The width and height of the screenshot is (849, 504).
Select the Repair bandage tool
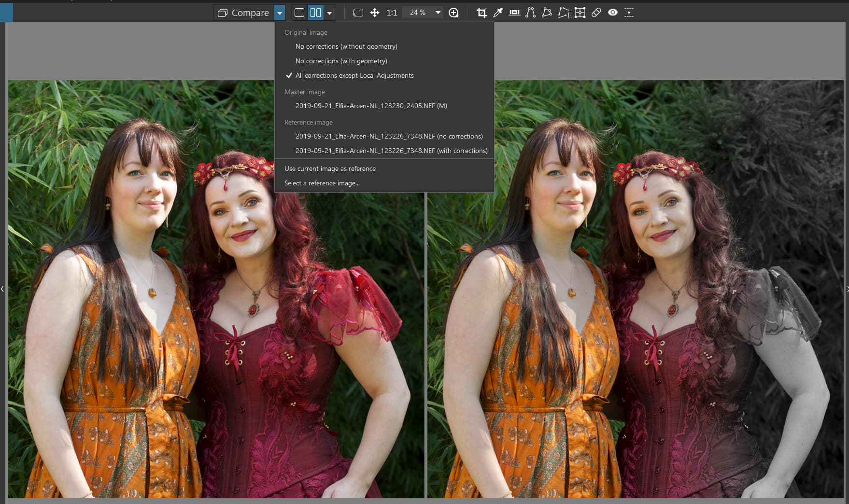[596, 13]
